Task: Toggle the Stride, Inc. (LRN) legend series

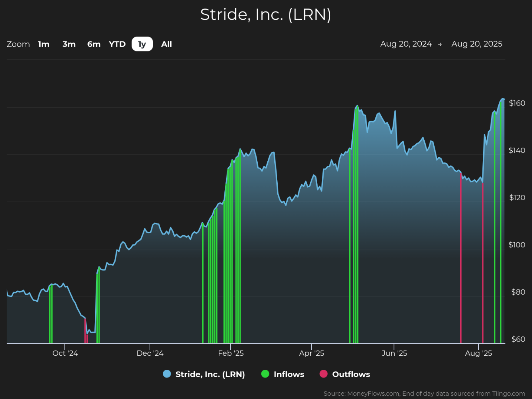Action: [x=204, y=374]
